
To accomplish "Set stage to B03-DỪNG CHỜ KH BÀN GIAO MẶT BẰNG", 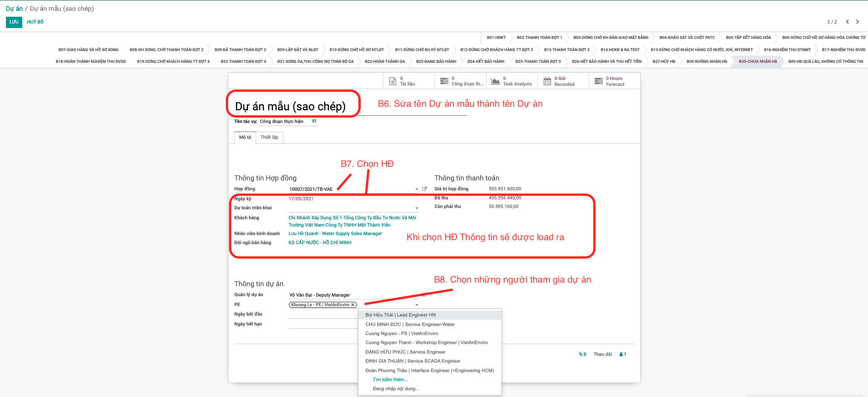I will [611, 38].
